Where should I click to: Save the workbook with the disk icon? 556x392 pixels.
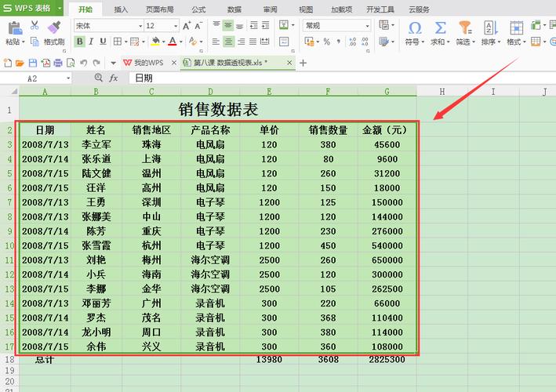click(33, 63)
